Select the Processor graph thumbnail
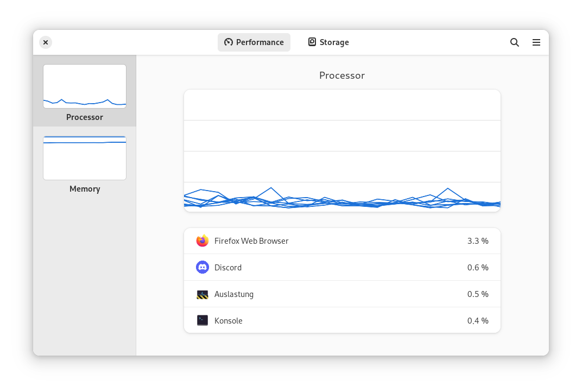Image resolution: width=582 pixels, height=392 pixels. pyautogui.click(x=85, y=86)
